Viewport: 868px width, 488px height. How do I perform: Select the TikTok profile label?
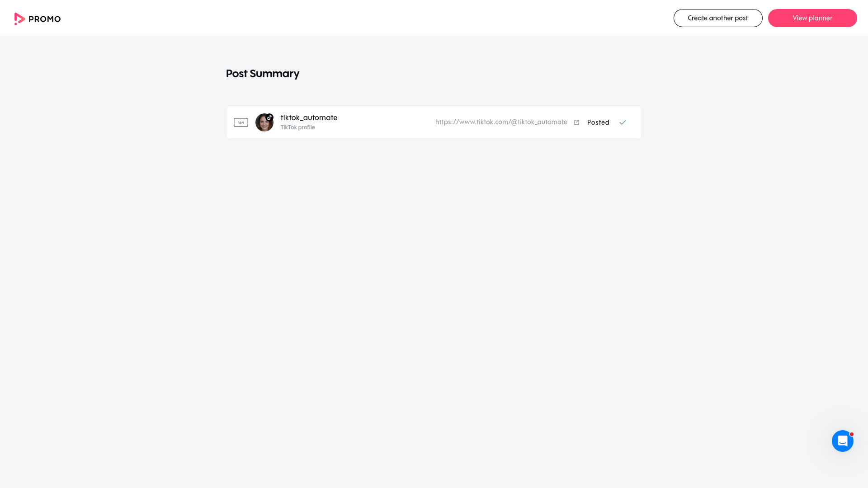point(297,127)
